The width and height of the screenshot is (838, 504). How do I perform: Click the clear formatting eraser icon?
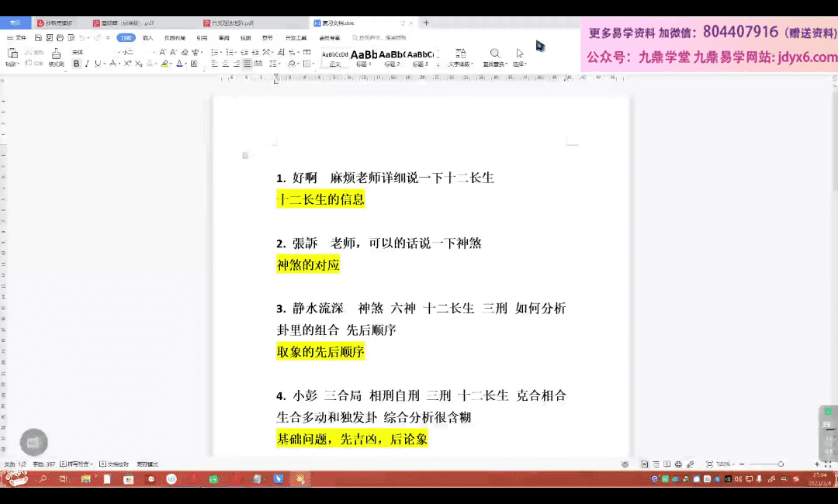(185, 52)
